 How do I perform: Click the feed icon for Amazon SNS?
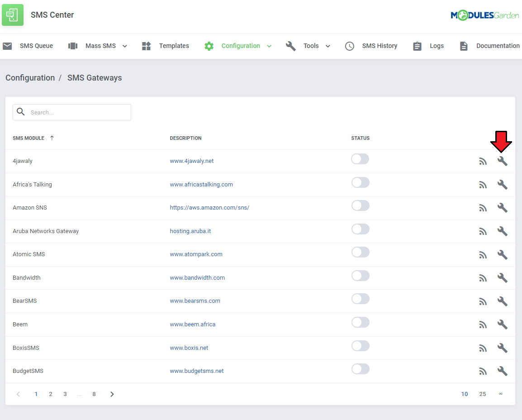[x=483, y=208]
